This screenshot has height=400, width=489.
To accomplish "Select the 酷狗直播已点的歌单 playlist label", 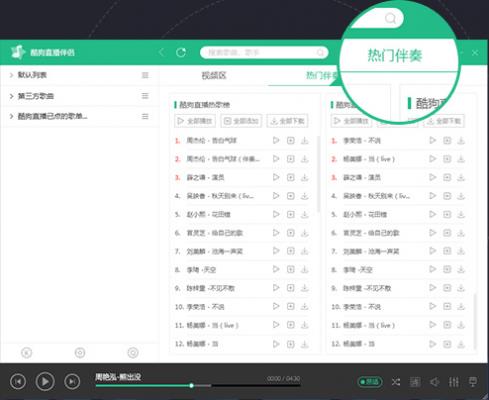I will point(52,116).
